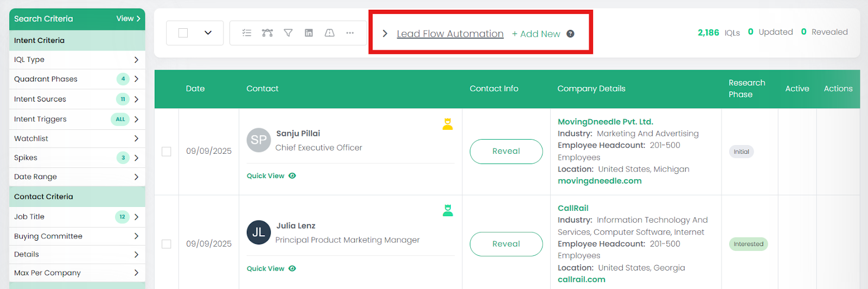The height and width of the screenshot is (289, 868).
Task: Open the Job Title filter row
Action: click(77, 217)
